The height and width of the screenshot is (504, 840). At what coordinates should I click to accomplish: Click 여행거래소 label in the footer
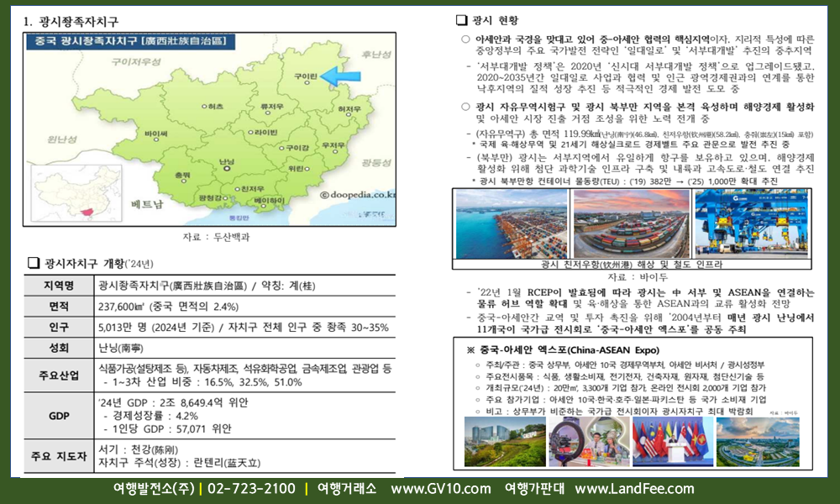coord(347,489)
